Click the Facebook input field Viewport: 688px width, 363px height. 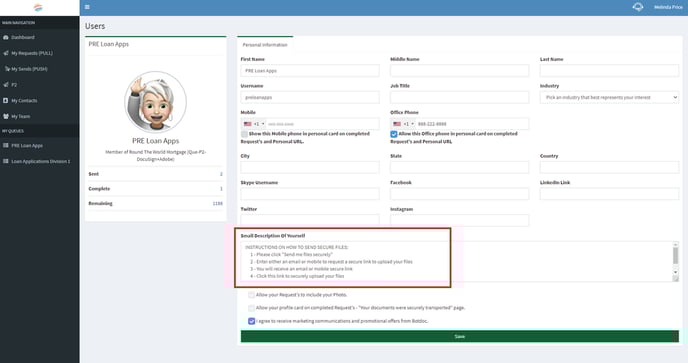pos(459,194)
